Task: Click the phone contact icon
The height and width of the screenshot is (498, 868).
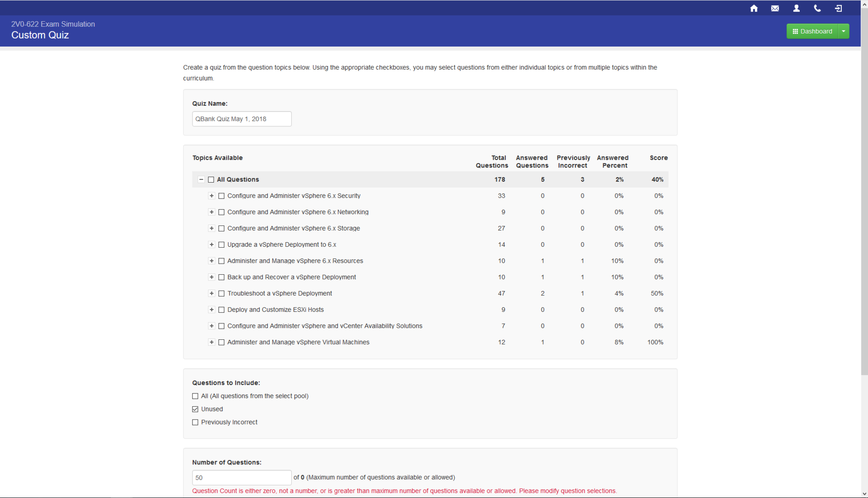Action: click(x=817, y=8)
